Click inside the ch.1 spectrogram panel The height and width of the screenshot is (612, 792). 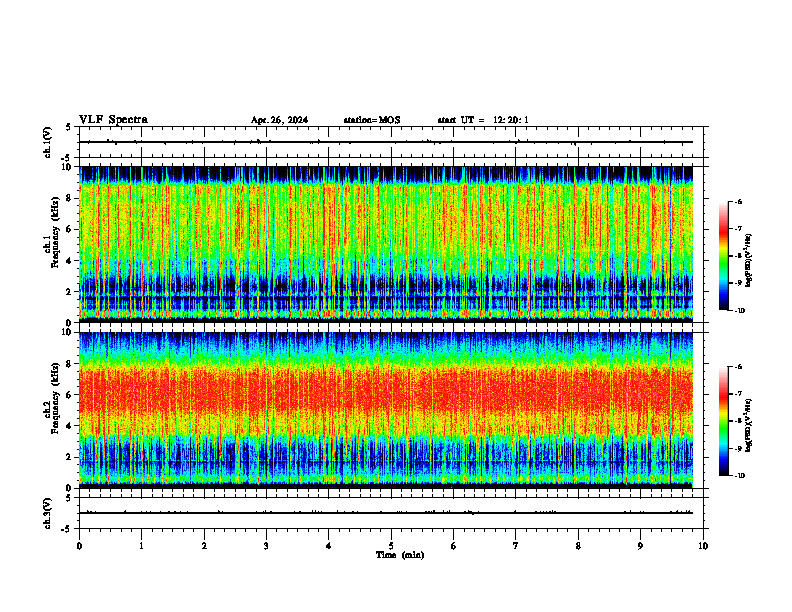coord(386,244)
